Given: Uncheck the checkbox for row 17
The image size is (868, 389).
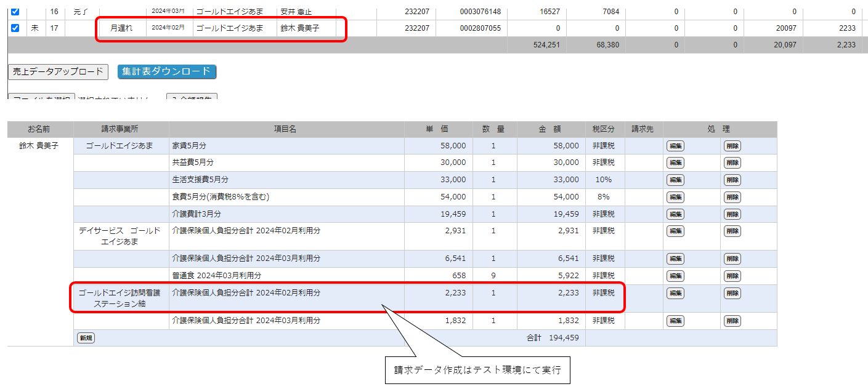Looking at the screenshot, I should 15,28.
